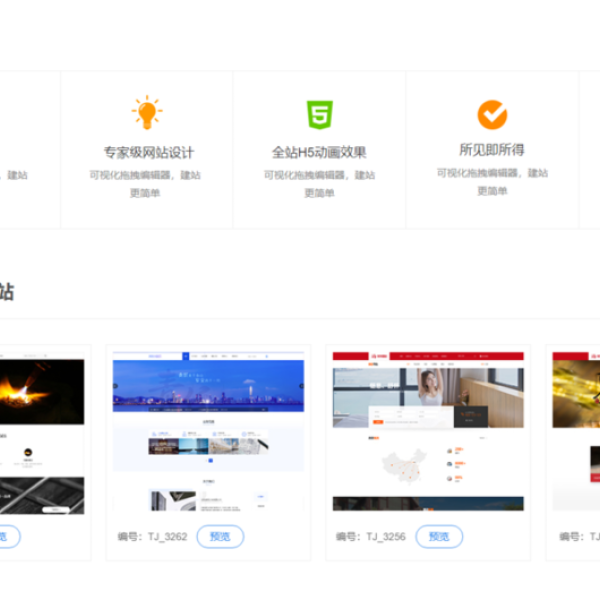Click the green HTML5 shield icon
Image resolution: width=600 pixels, height=600 pixels.
point(320,115)
